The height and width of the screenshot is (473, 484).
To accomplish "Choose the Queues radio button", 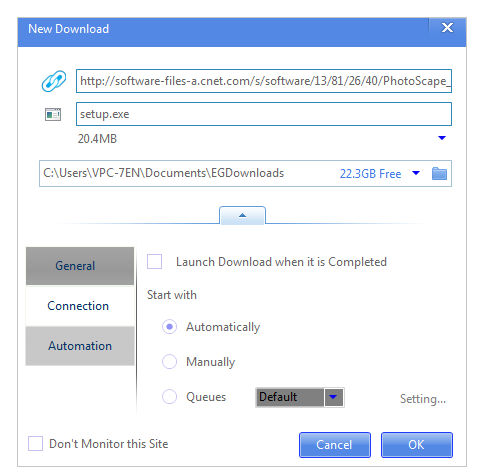I will [169, 397].
